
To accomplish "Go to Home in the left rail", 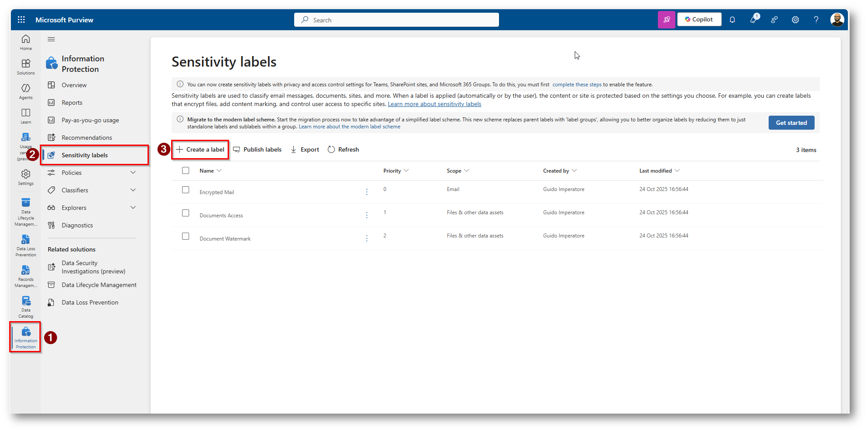I will tap(26, 42).
